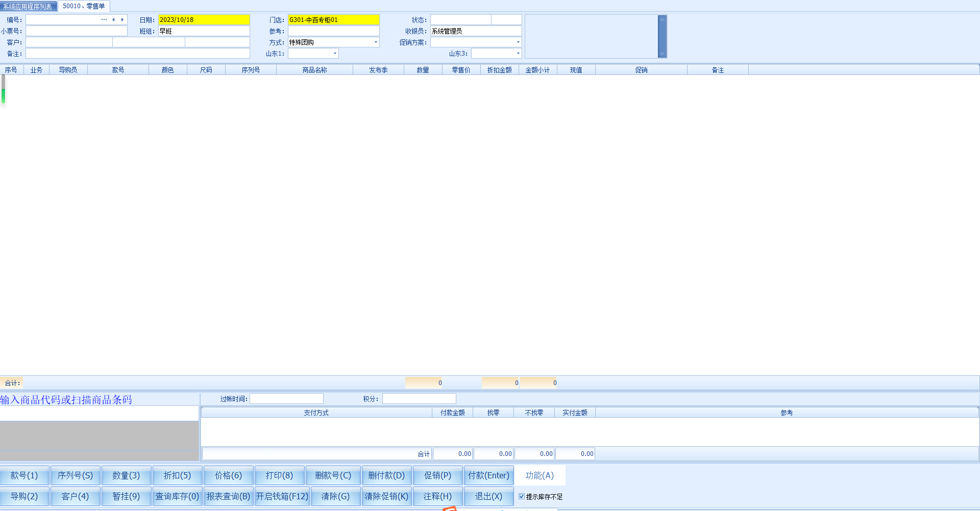The height and width of the screenshot is (511, 980).
Task: Click the 促销(P) button
Action: click(438, 475)
